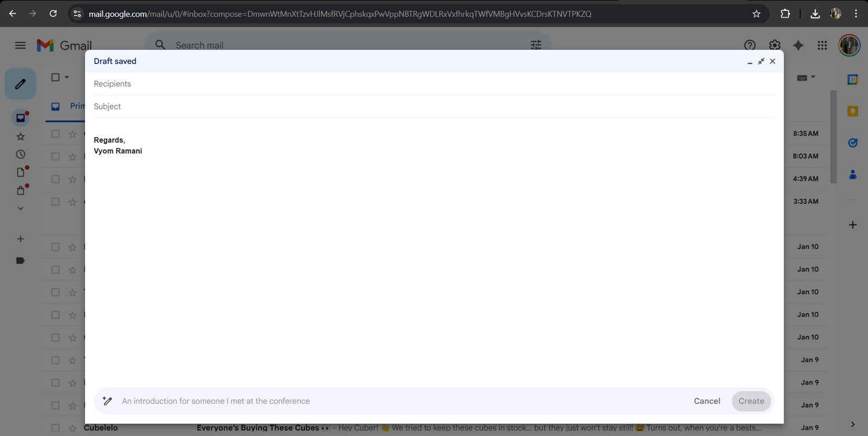Star the Cubelelo email
Image resolution: width=868 pixels, height=436 pixels.
72,428
